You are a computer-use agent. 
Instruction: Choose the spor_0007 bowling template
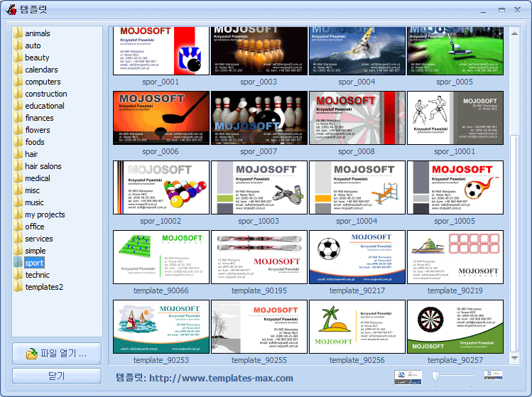pos(259,118)
